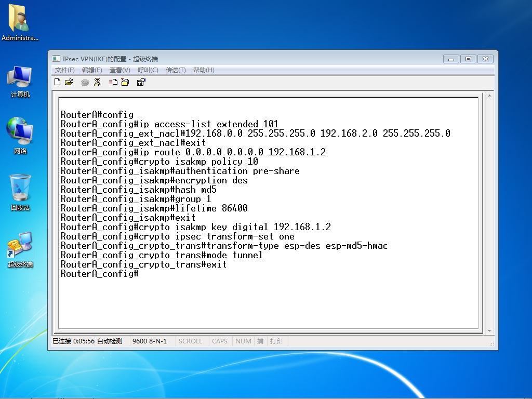This screenshot has width=532, height=399.
Task: Click the 9600 8-N-1 status entry
Action: click(150, 341)
